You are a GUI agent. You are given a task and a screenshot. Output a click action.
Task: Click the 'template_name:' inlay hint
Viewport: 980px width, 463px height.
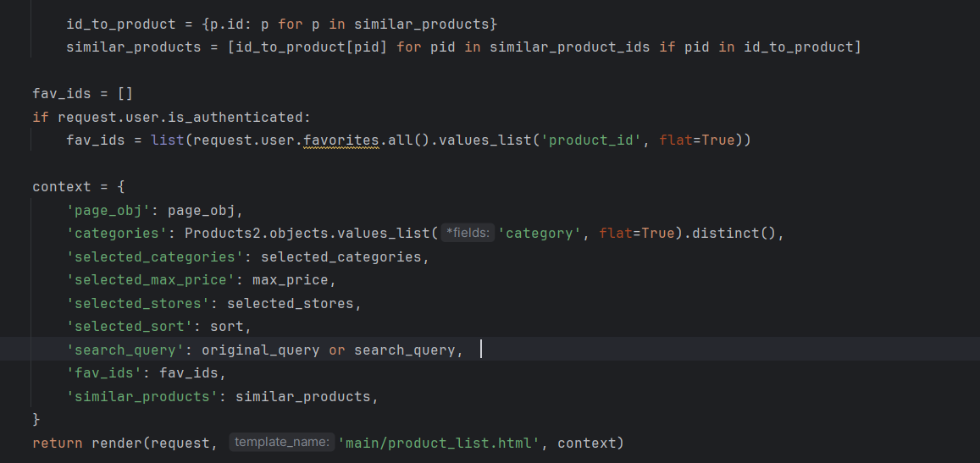pyautogui.click(x=282, y=443)
